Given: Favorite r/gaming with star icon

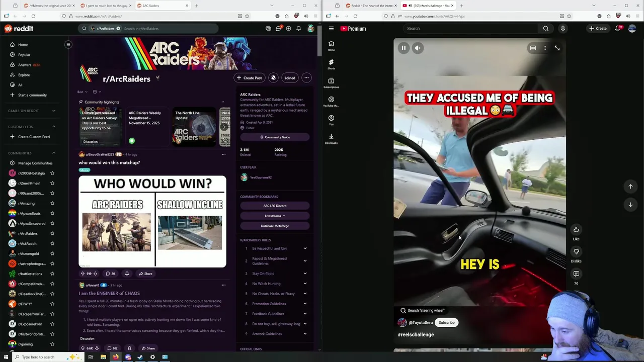Looking at the screenshot, I should (x=52, y=344).
